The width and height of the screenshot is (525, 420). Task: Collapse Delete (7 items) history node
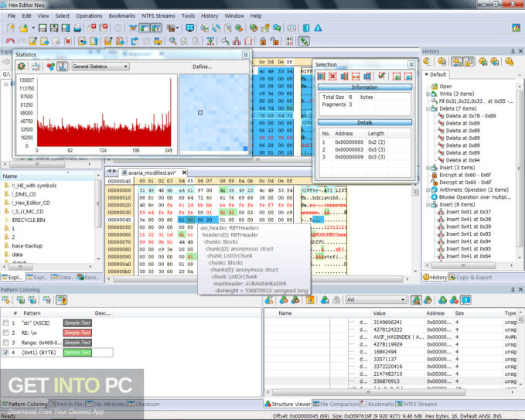(428, 108)
